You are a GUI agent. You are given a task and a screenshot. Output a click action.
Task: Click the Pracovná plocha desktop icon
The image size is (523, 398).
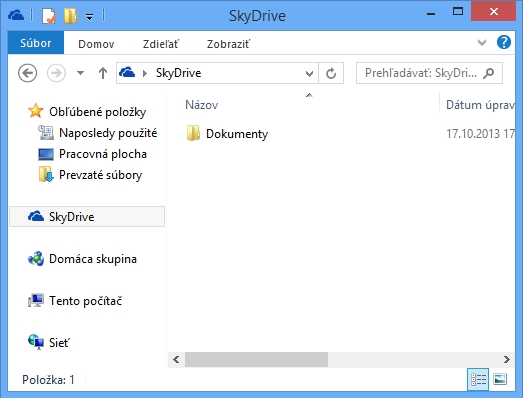coord(46,154)
